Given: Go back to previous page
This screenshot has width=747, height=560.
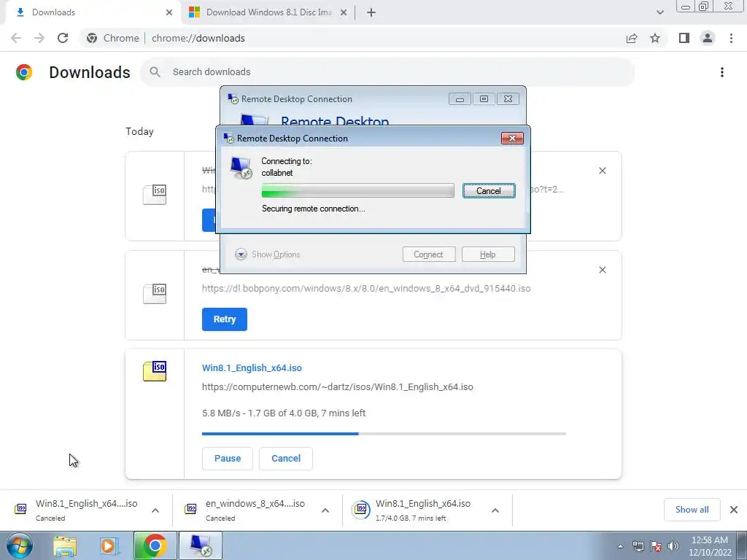Looking at the screenshot, I should click(16, 38).
